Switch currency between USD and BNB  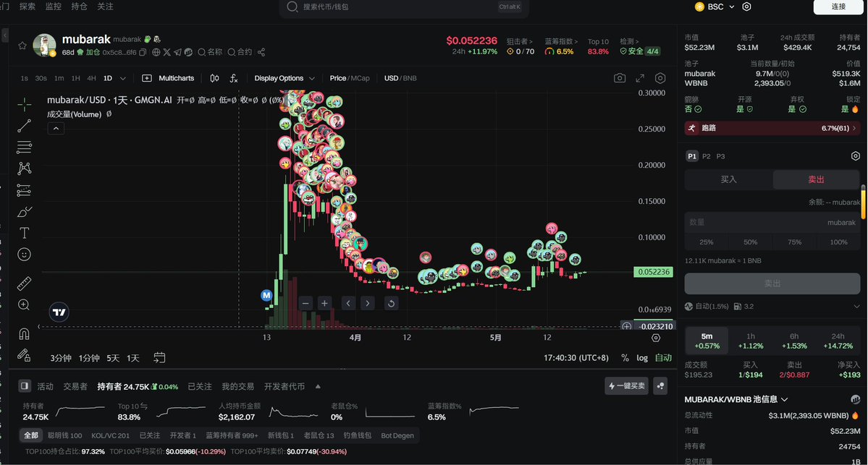coord(400,79)
